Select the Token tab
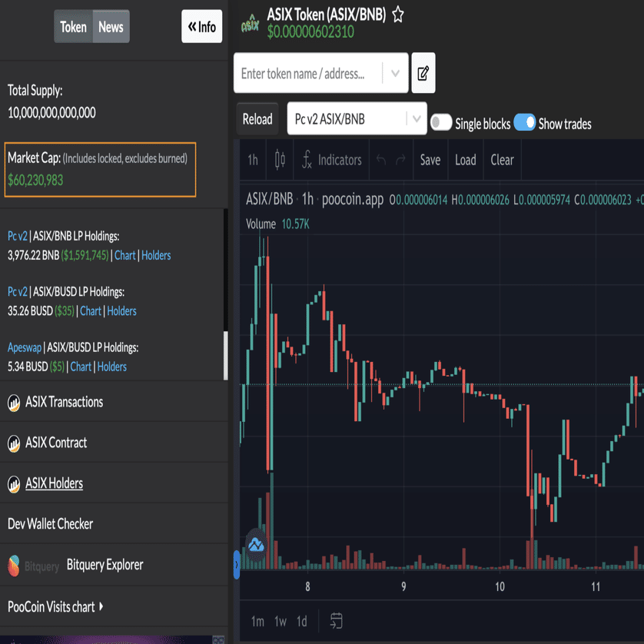Image resolution: width=644 pixels, height=644 pixels. click(73, 26)
